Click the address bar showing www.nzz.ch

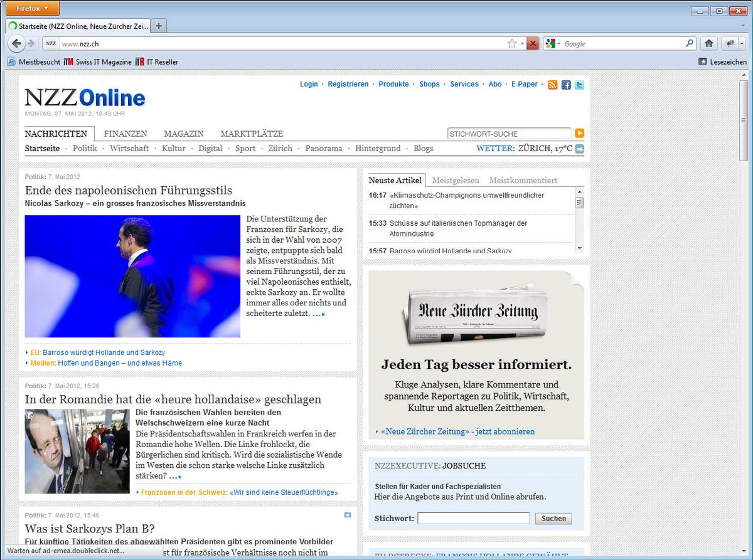282,44
